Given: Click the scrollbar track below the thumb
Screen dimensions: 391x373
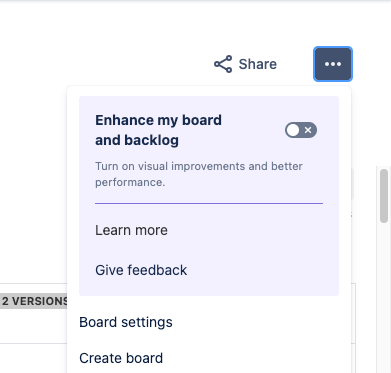Looking at the screenshot, I should coord(384,297).
